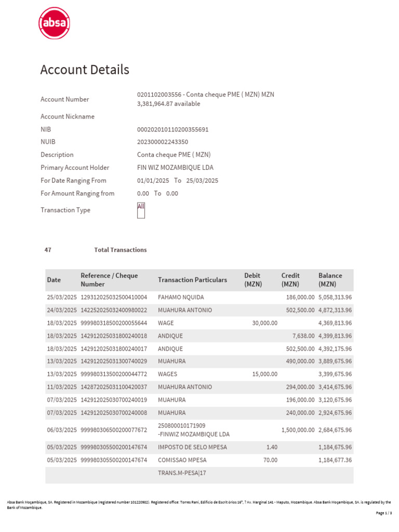Click start date 01/01/2025
This screenshot has height=532, width=399.
click(x=153, y=180)
